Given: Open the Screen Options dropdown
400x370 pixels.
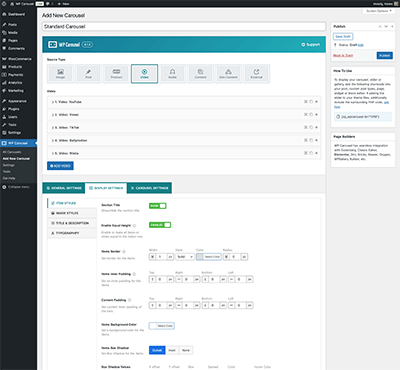Looking at the screenshot, I should pyautogui.click(x=379, y=11).
